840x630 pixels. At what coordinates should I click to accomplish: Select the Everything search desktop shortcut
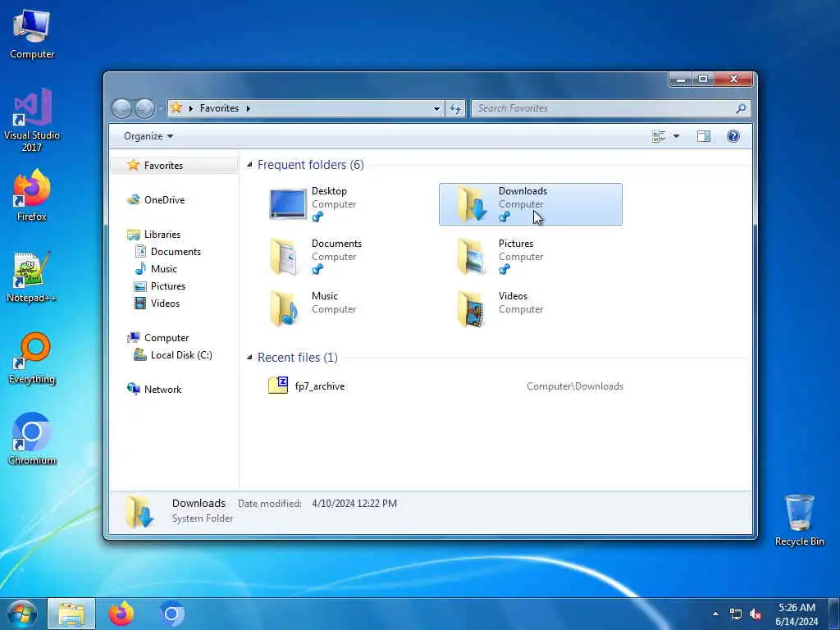32,358
